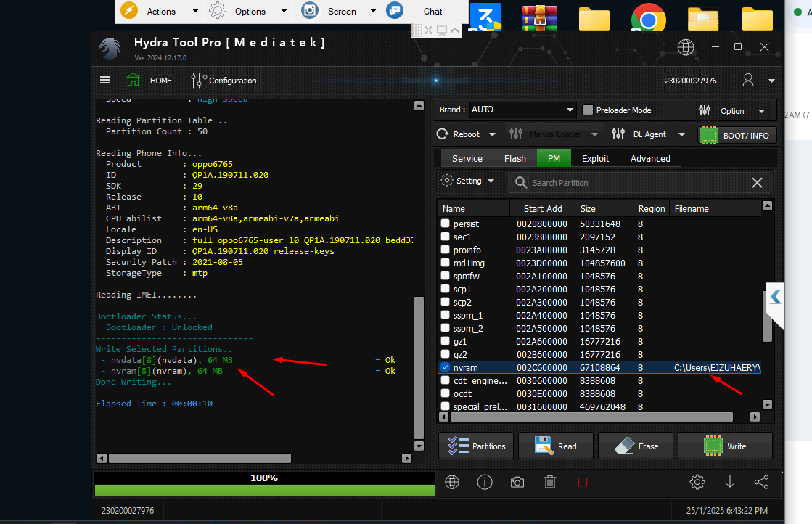The height and width of the screenshot is (524, 812).
Task: Switch to the Flash tab
Action: 514,158
